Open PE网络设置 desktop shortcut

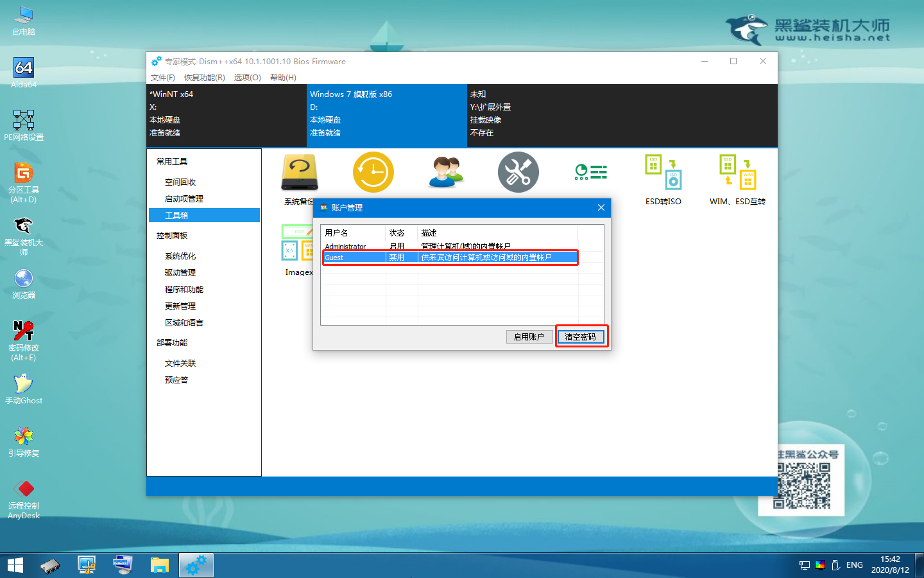(x=24, y=126)
